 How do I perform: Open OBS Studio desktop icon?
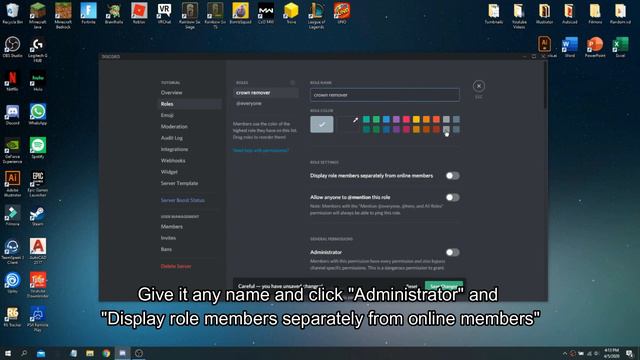point(12,47)
